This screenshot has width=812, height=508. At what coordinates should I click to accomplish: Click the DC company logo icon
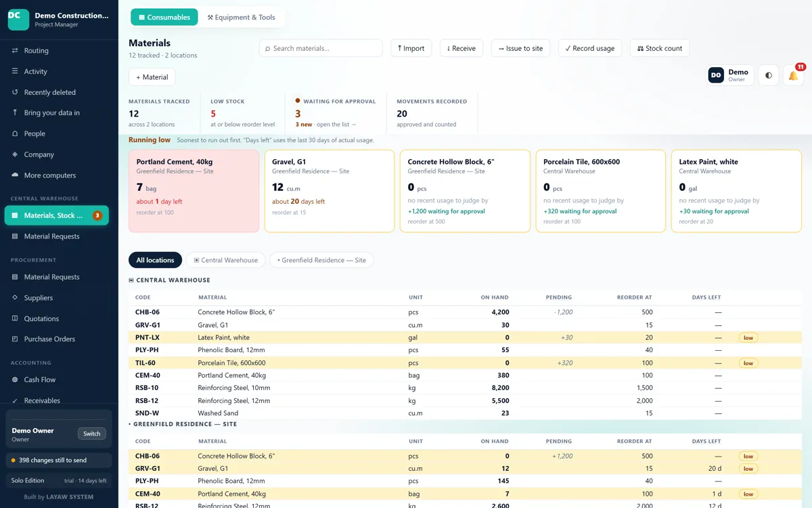[x=18, y=20]
